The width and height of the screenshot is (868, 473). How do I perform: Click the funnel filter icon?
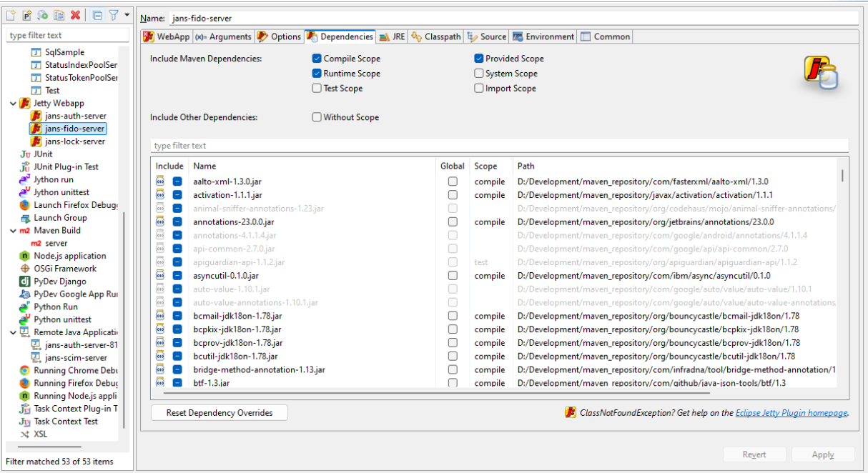113,15
